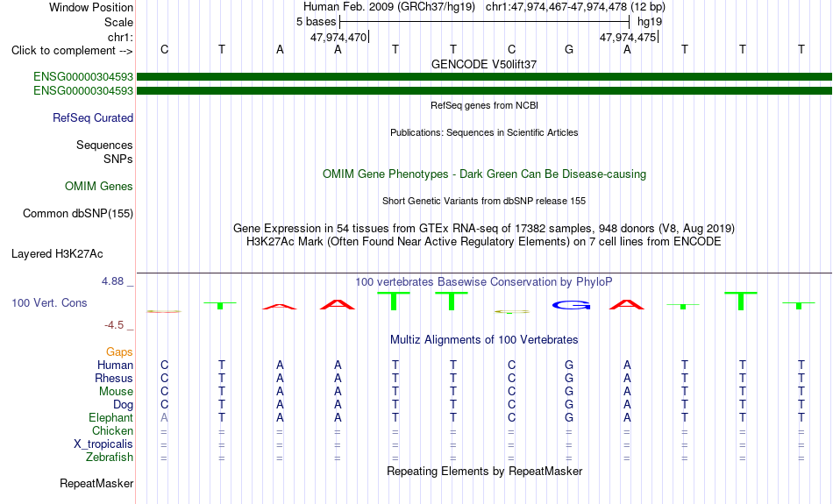Screen dimensions: 833x504
Task: Click the orange Gaps label
Action: pyautogui.click(x=119, y=352)
